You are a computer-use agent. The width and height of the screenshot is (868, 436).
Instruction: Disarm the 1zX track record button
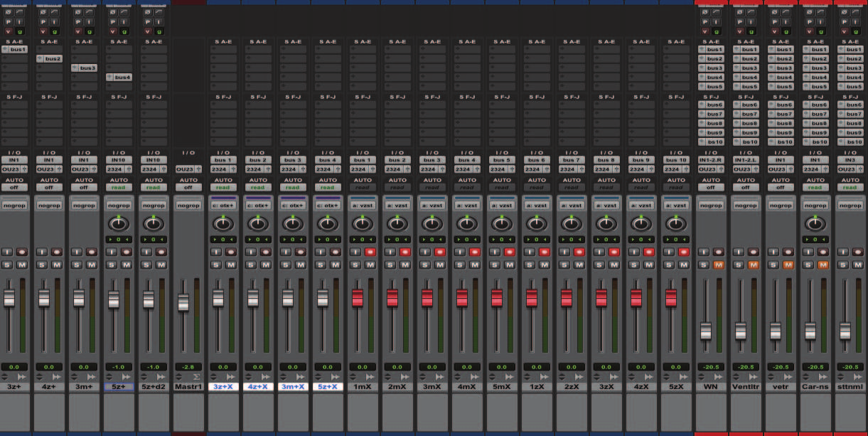[544, 252]
